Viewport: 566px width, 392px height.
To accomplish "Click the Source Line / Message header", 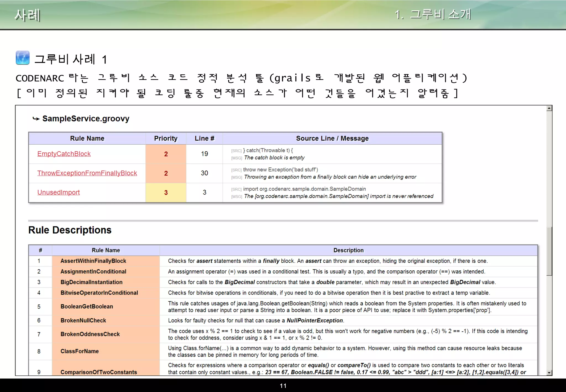I will tap(332, 138).
